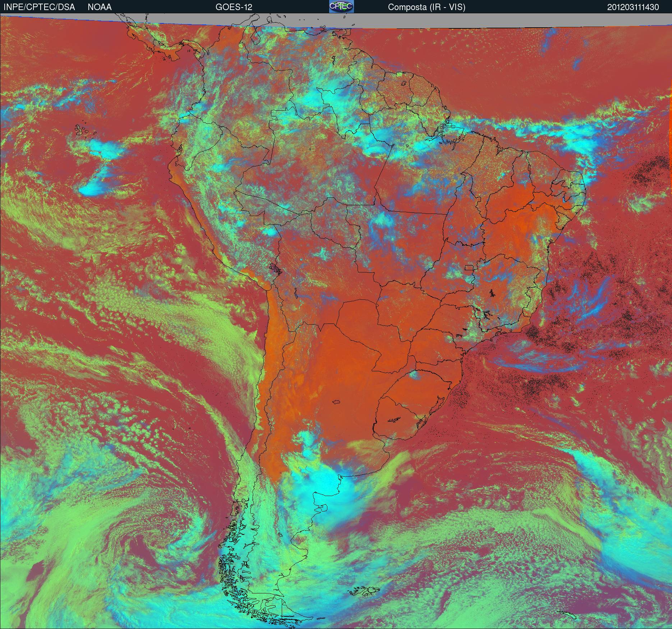Click the 201203111430 timestamp

[633, 7]
